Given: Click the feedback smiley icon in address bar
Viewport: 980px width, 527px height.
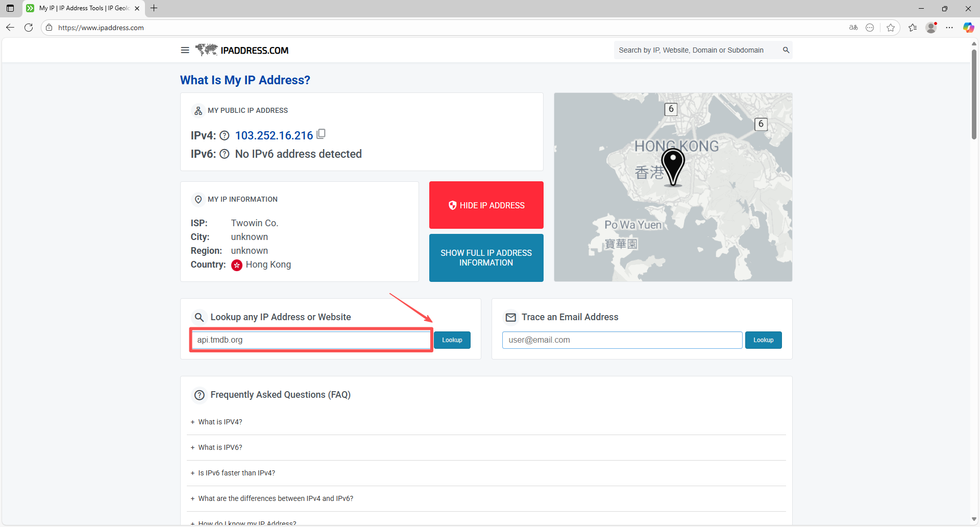Looking at the screenshot, I should 870,28.
